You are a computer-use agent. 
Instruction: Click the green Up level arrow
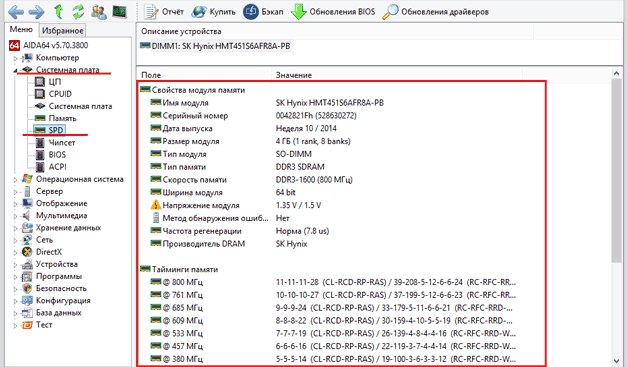[x=58, y=12]
